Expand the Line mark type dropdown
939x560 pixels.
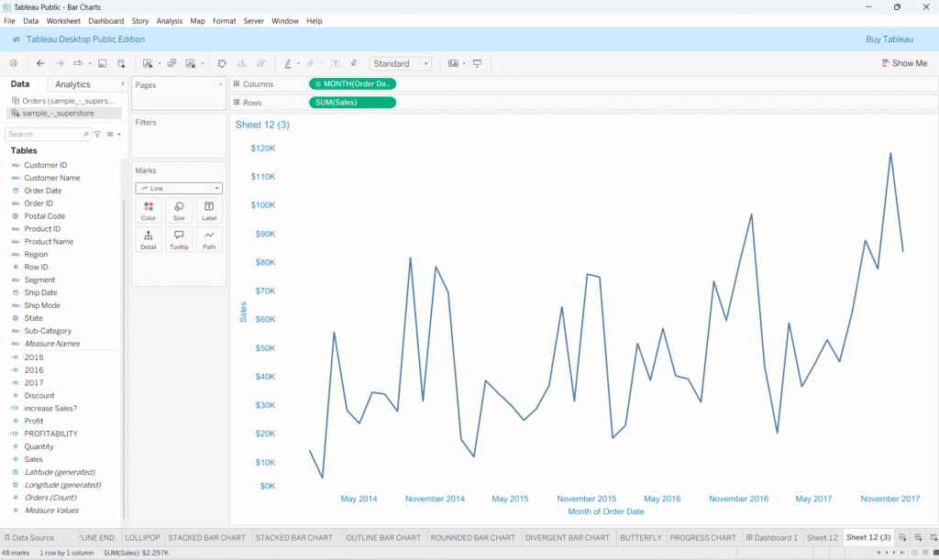click(179, 188)
